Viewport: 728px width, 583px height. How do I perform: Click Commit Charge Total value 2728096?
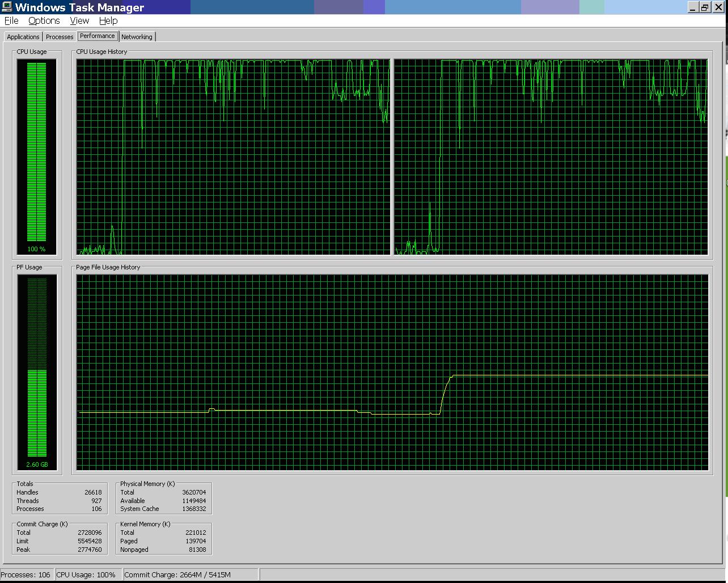pos(90,533)
